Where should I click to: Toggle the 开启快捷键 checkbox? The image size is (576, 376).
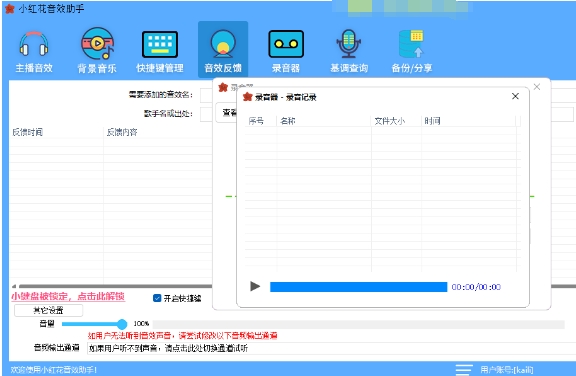click(157, 298)
